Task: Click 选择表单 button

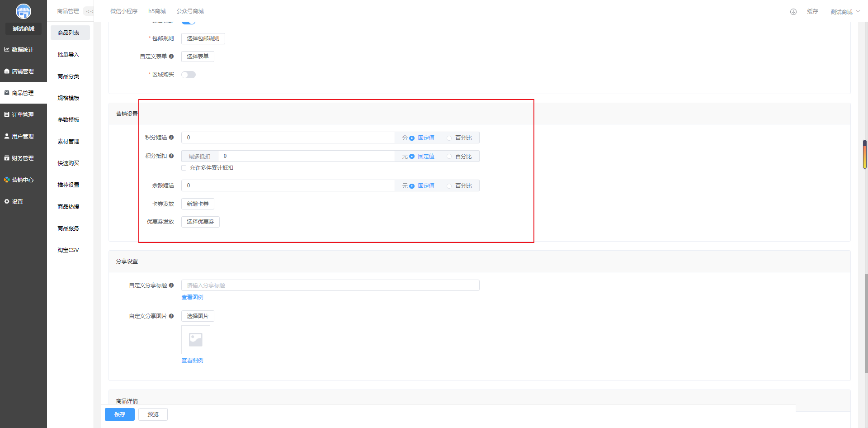Action: [198, 57]
